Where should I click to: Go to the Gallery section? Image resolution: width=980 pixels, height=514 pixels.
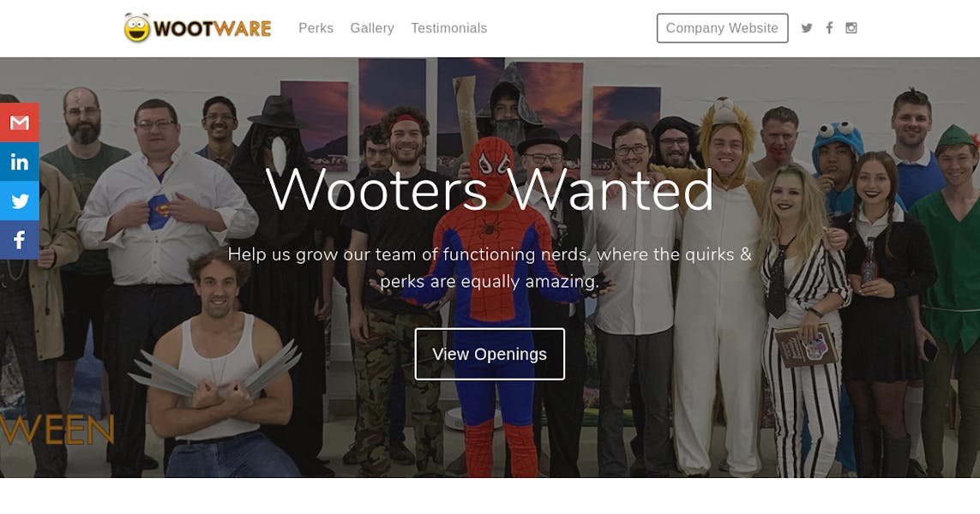coord(372,28)
